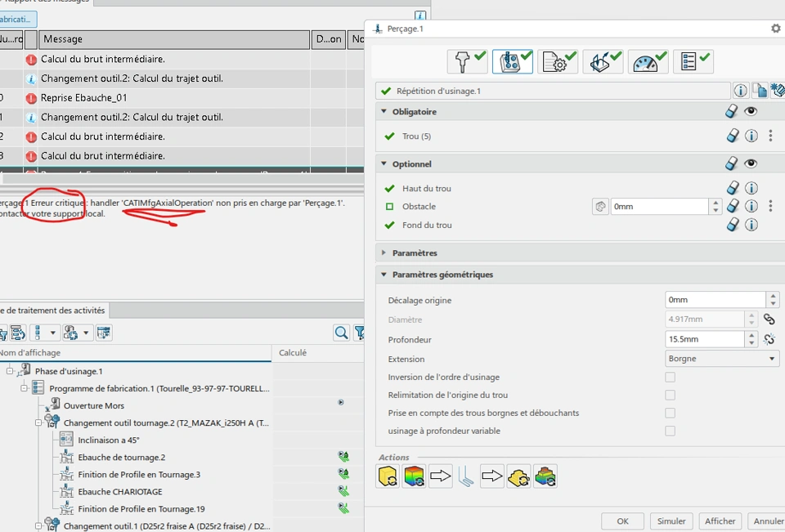Click the table columns icon in activities toolbar

click(x=104, y=333)
